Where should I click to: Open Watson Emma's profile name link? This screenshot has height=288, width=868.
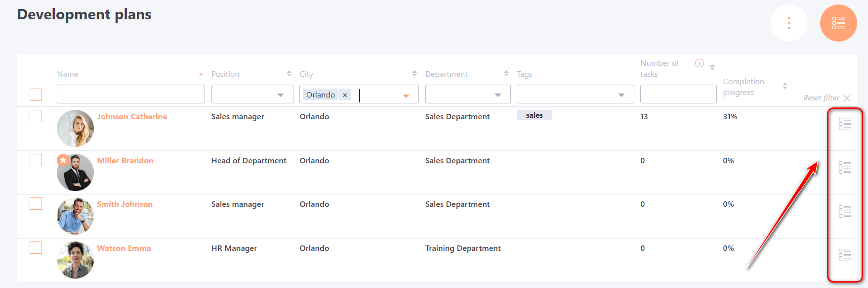point(124,248)
